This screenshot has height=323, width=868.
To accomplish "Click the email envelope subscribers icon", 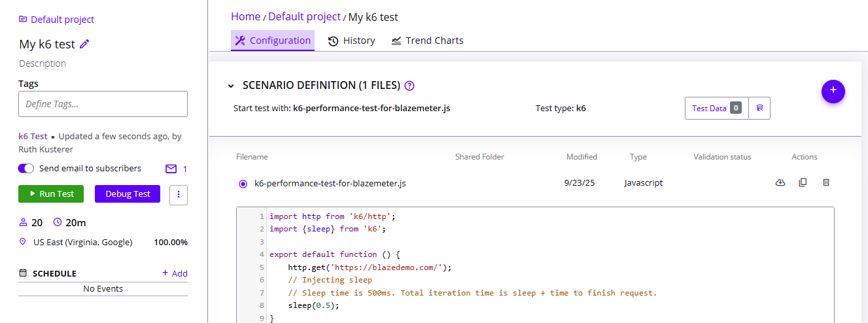I will click(x=171, y=169).
